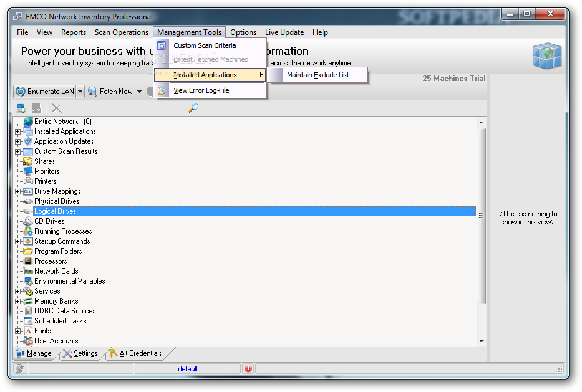Open the File menu
The height and width of the screenshot is (392, 582).
[22, 32]
